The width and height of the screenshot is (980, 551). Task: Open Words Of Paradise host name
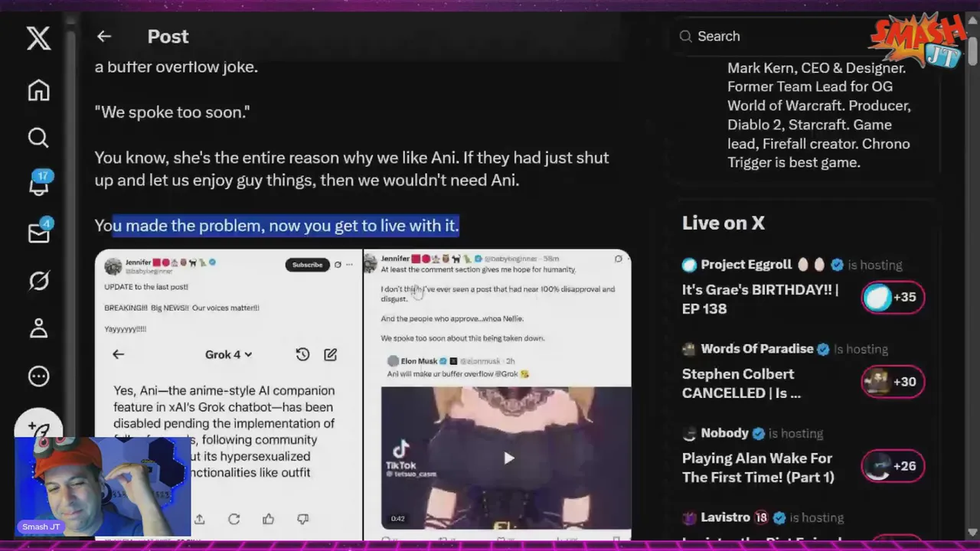click(757, 349)
